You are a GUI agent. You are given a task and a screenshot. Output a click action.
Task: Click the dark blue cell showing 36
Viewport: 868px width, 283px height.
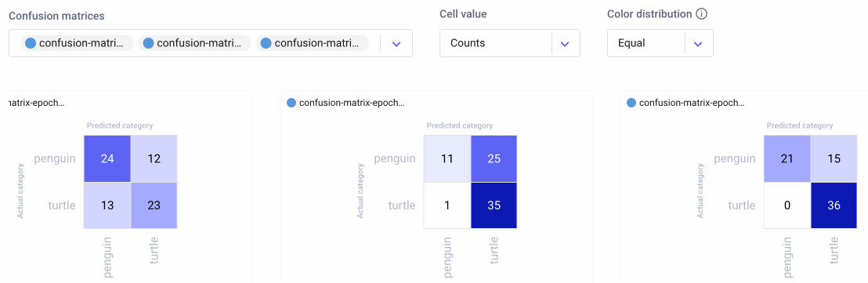click(834, 205)
